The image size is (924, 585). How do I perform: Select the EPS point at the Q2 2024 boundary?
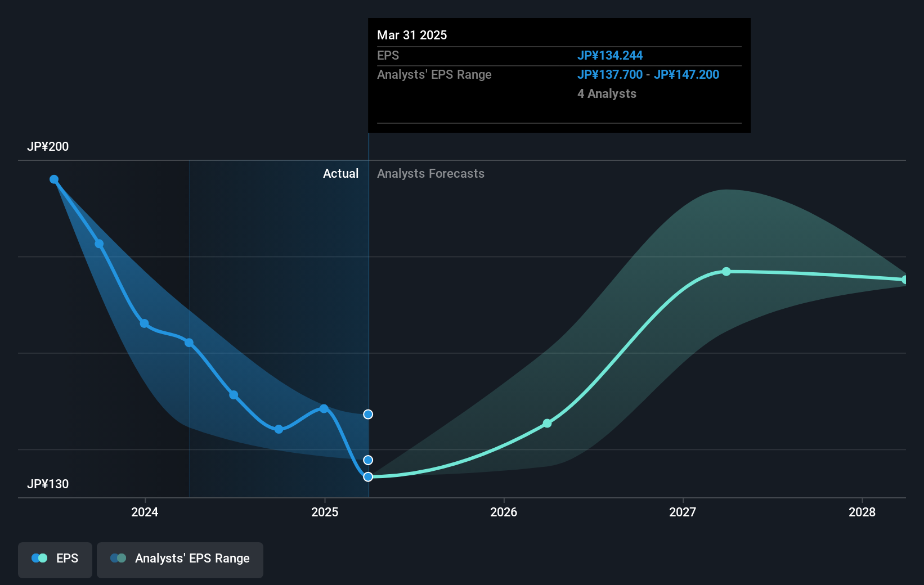189,343
